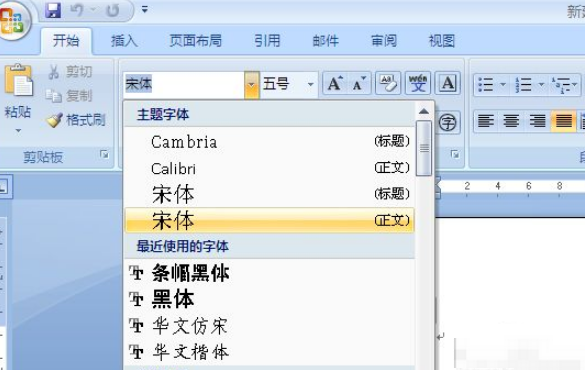
Task: Click the tab selector at ruler corner
Action: (4, 186)
